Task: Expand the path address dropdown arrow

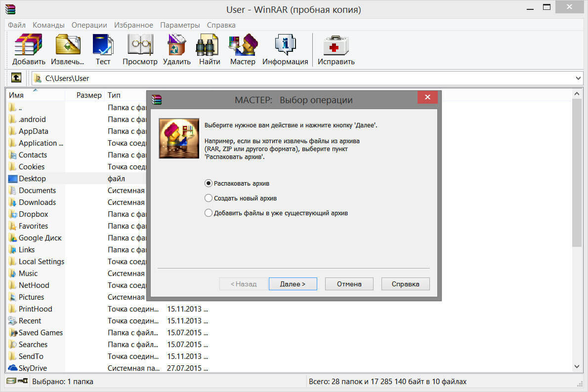Action: point(578,78)
